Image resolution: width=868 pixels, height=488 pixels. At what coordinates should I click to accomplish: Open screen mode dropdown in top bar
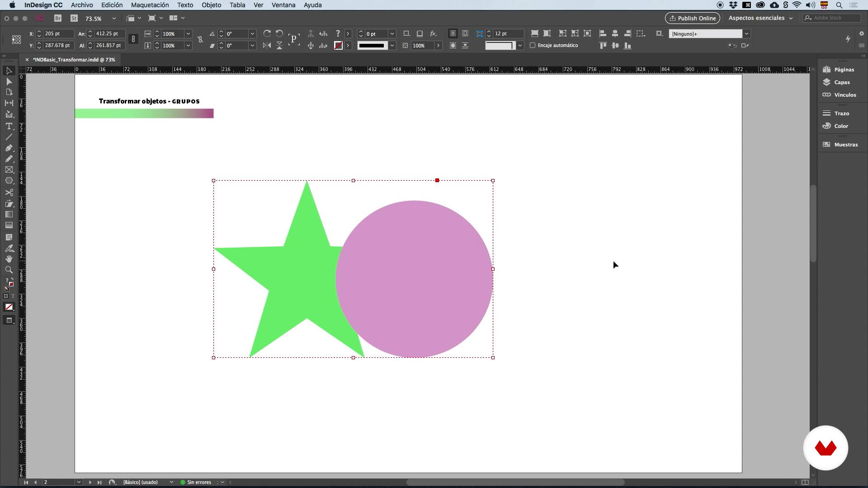[155, 18]
